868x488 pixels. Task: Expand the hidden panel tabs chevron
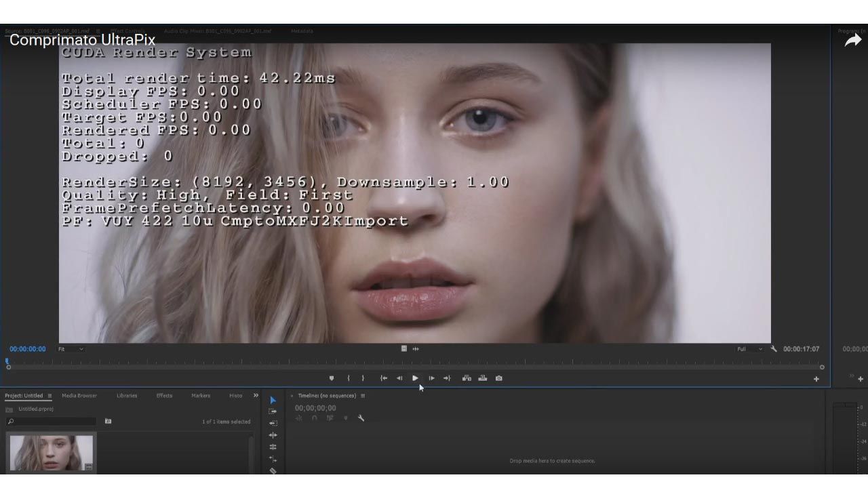256,395
